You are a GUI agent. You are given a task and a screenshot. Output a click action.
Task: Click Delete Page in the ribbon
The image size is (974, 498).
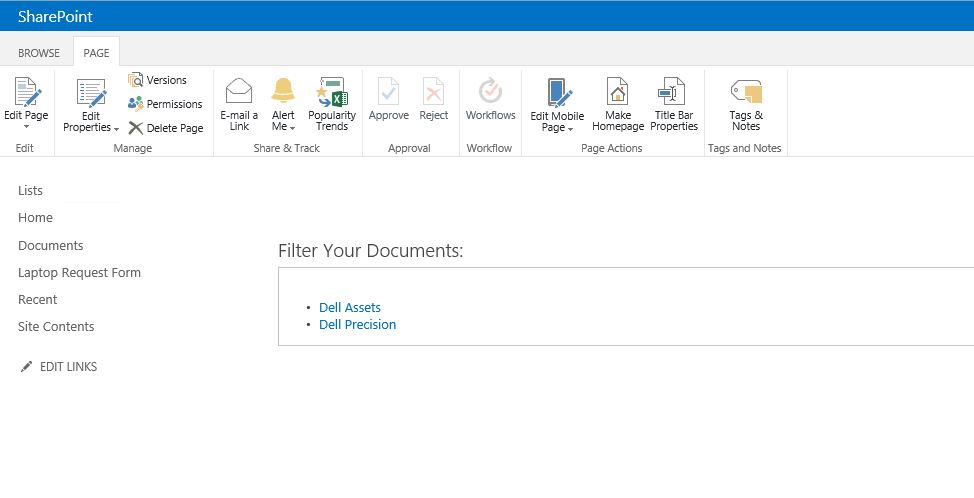[166, 128]
